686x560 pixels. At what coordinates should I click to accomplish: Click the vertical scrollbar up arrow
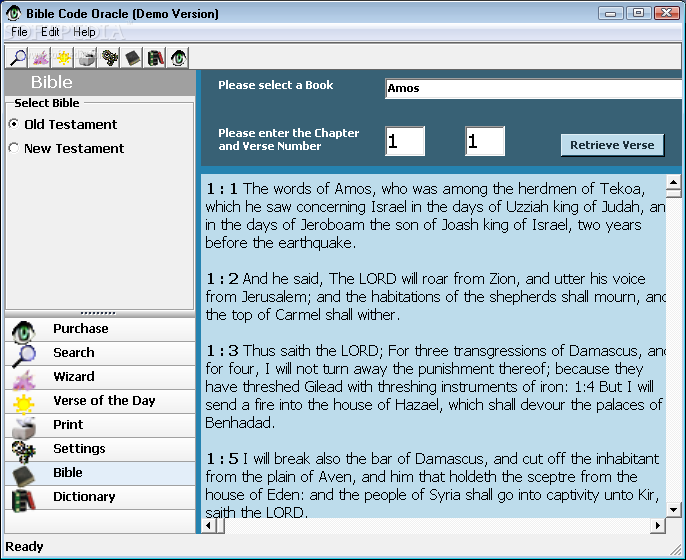click(673, 182)
